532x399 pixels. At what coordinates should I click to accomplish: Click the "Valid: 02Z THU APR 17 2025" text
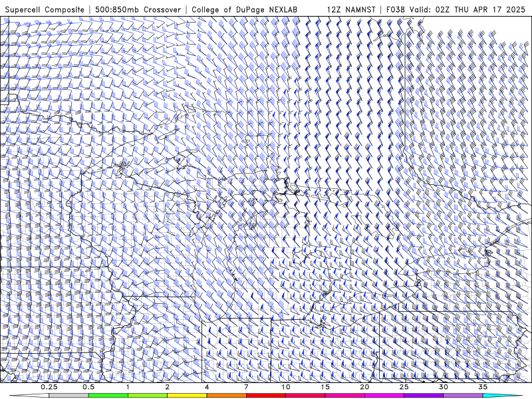[467, 10]
